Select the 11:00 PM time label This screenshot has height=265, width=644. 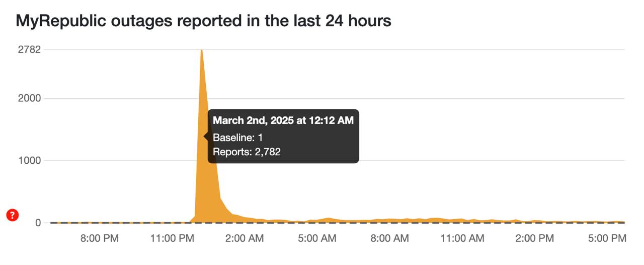(x=172, y=238)
